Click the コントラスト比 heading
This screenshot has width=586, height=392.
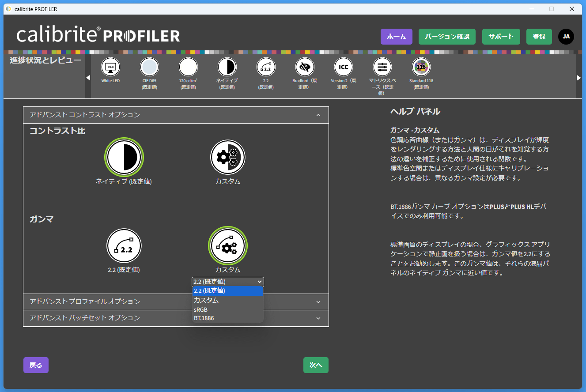tap(57, 131)
